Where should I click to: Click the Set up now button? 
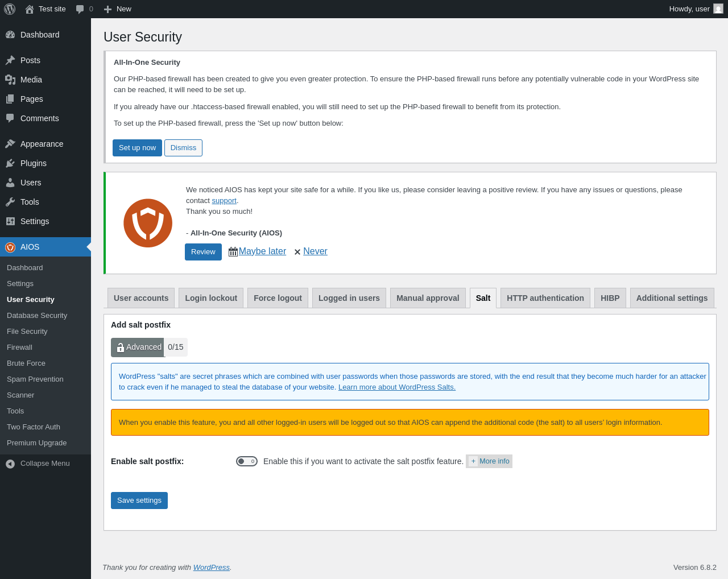137,148
